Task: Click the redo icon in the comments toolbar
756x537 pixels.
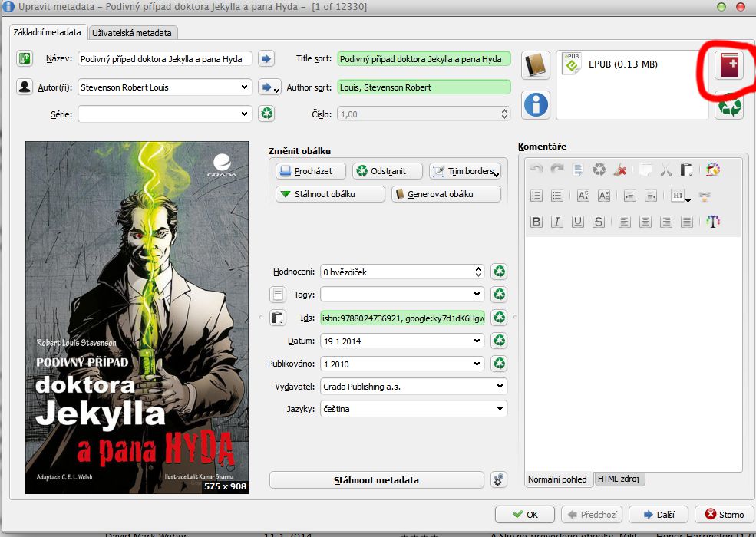Action: point(557,170)
